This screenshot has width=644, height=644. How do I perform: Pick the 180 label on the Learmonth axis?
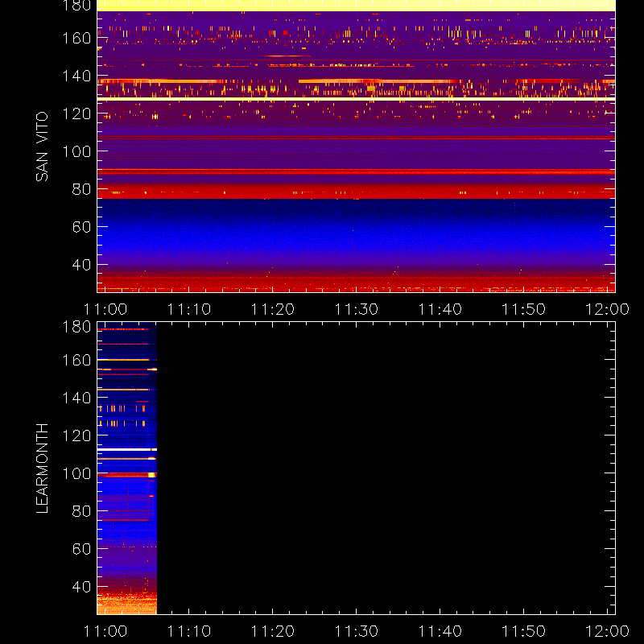pos(76,327)
